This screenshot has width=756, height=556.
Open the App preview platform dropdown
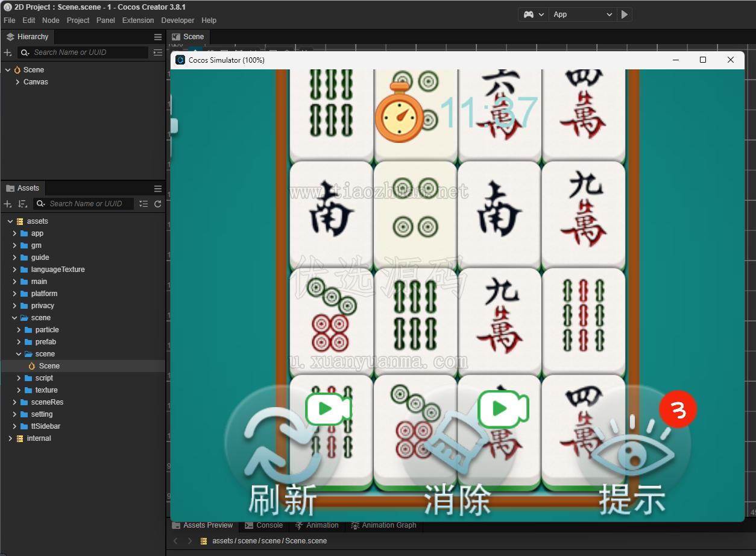[x=583, y=14]
